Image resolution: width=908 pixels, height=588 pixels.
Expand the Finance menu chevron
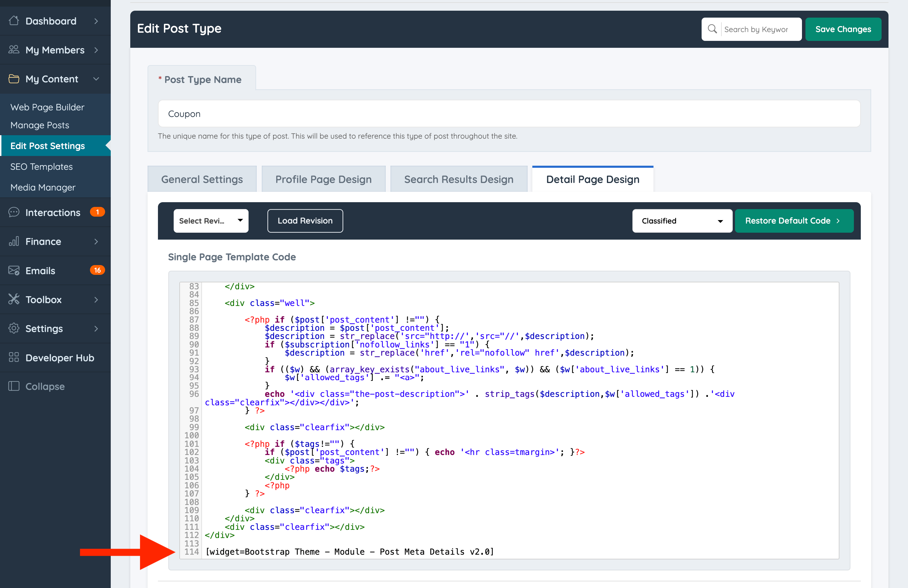point(96,241)
